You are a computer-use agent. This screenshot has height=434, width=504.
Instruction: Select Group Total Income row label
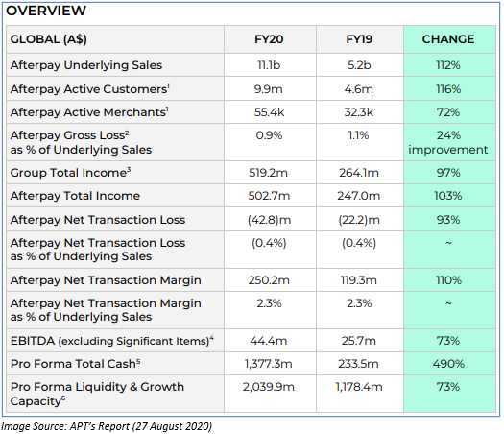click(70, 173)
